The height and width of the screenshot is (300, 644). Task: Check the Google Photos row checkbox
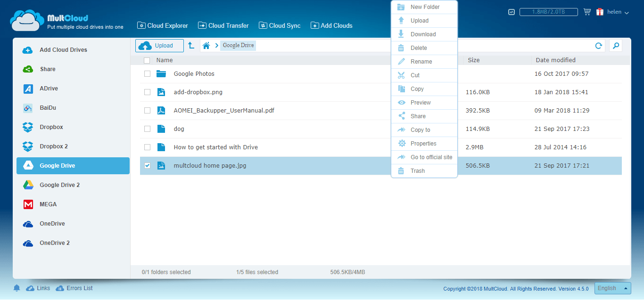click(x=147, y=73)
